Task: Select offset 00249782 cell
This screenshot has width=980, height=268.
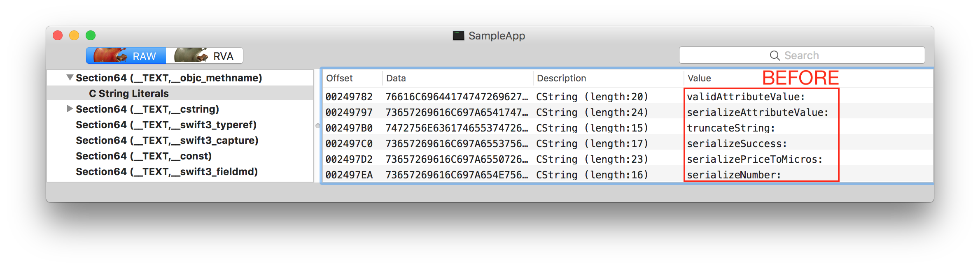Action: [349, 97]
